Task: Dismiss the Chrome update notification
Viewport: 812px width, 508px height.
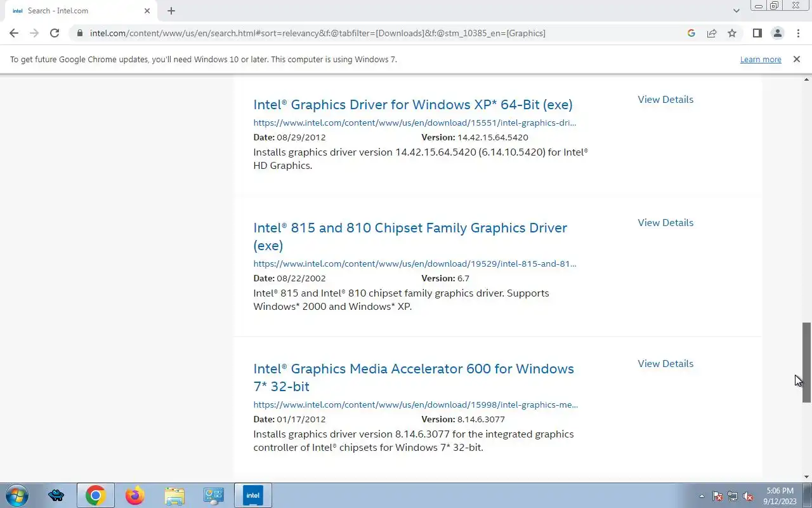Action: 796,59
